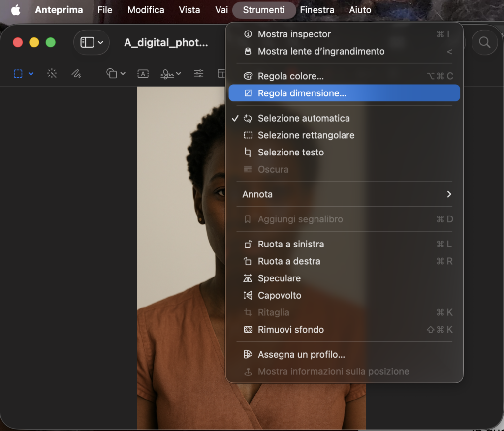The image size is (504, 431).
Task: Select Rimuovi sfondo menu entry
Action: (x=290, y=330)
